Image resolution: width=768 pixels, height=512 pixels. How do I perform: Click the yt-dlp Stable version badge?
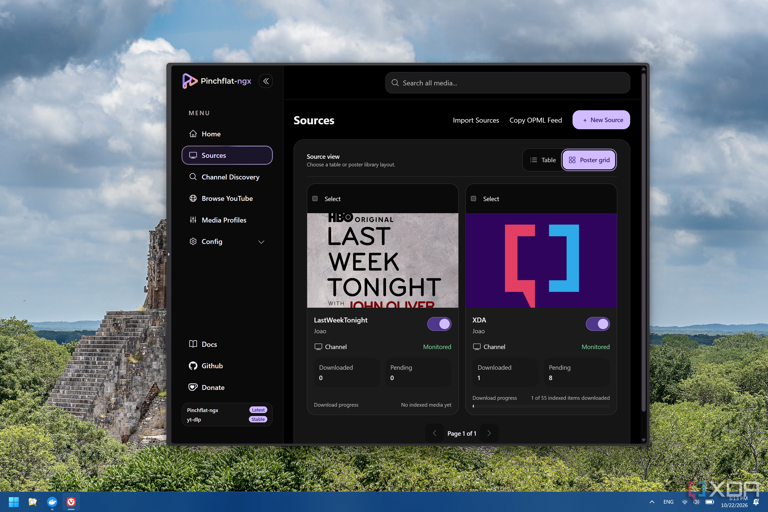pos(258,419)
